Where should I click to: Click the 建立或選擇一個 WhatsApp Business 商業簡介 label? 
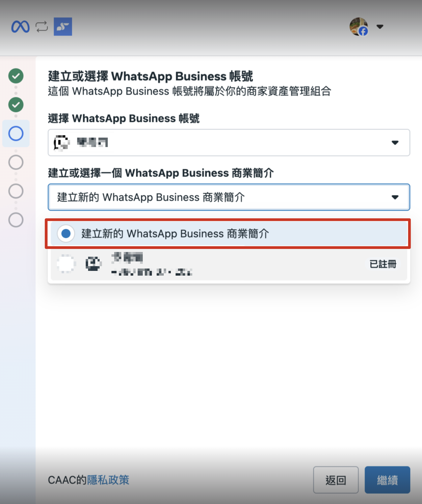(x=161, y=173)
